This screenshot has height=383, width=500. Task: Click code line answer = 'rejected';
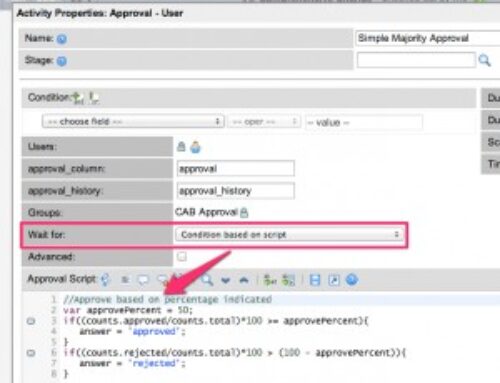(x=132, y=363)
